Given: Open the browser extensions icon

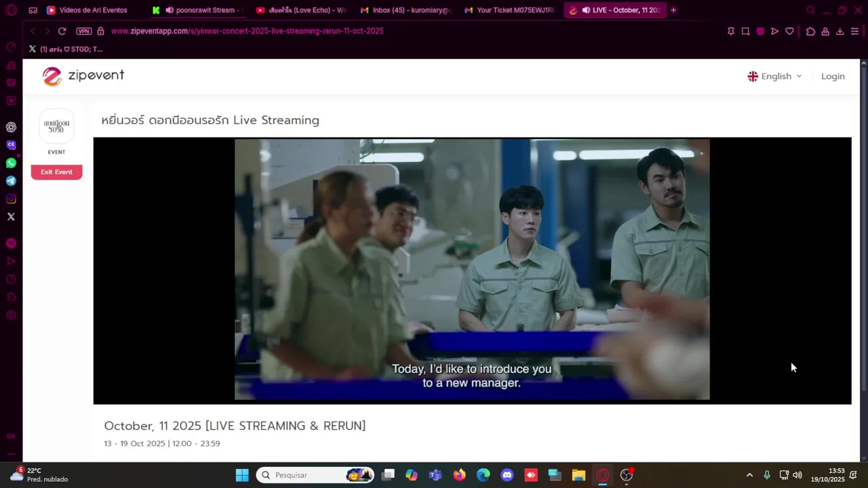Looking at the screenshot, I should [x=810, y=31].
